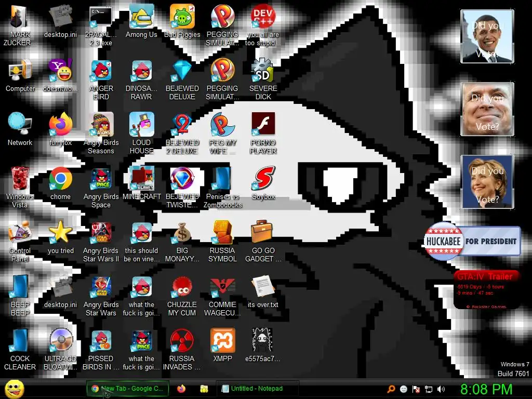The height and width of the screenshot is (399, 532).
Task: Select the SEVERE DICK gear icon
Action: pos(263,79)
